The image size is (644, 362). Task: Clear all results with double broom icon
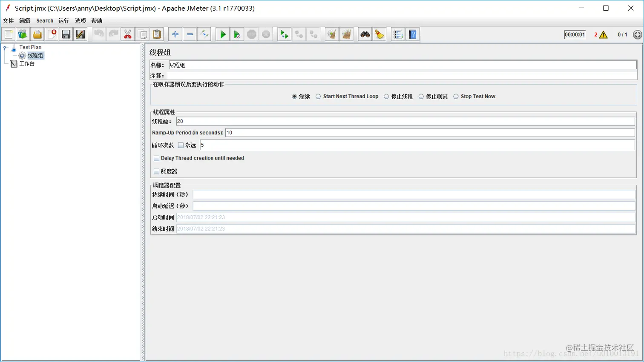pyautogui.click(x=346, y=34)
